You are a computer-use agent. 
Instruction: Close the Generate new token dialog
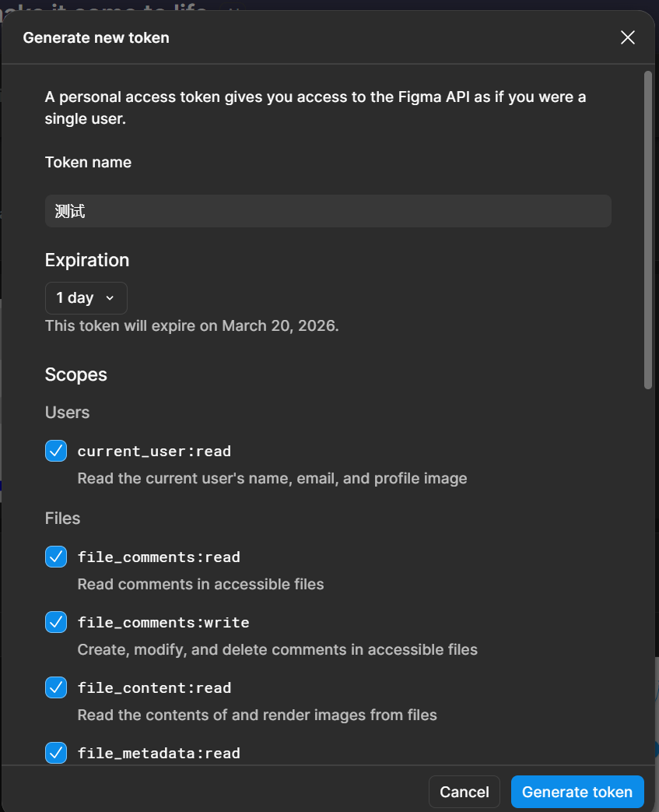(628, 37)
